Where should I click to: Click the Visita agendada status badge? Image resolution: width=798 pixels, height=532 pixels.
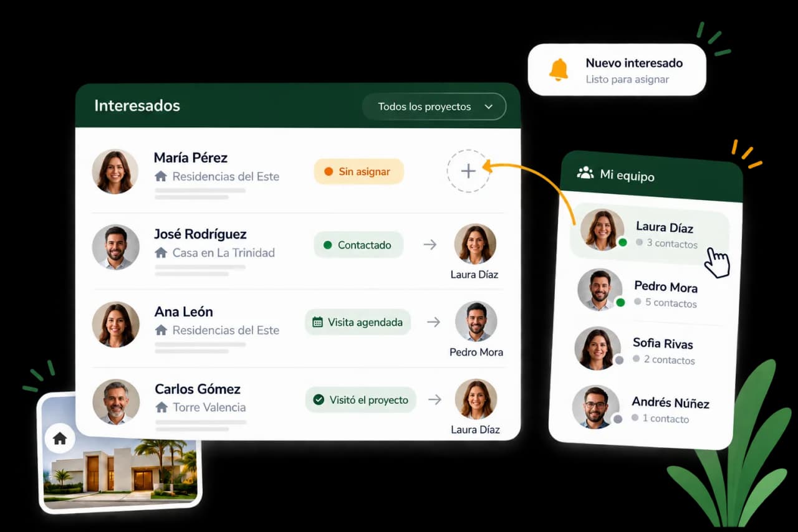point(358,322)
